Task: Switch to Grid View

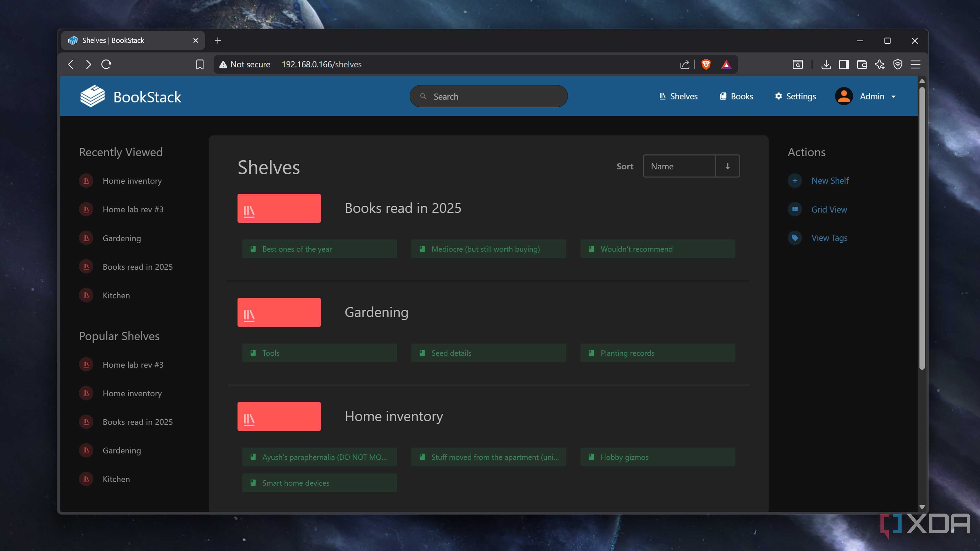Action: click(x=817, y=209)
